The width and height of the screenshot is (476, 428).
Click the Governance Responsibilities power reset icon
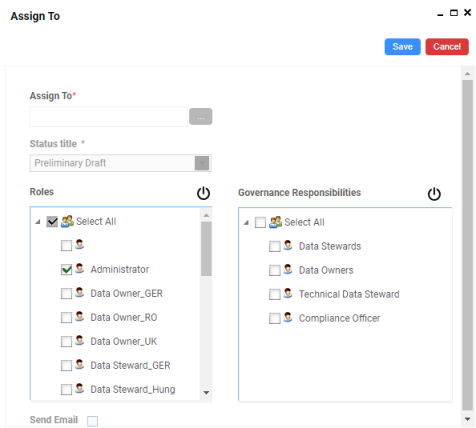[434, 194]
